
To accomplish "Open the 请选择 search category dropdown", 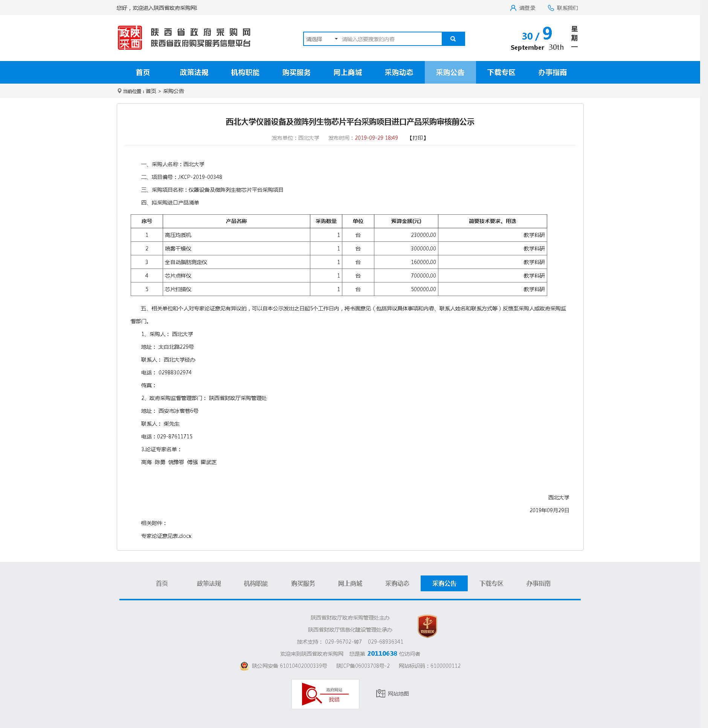I will [x=322, y=39].
